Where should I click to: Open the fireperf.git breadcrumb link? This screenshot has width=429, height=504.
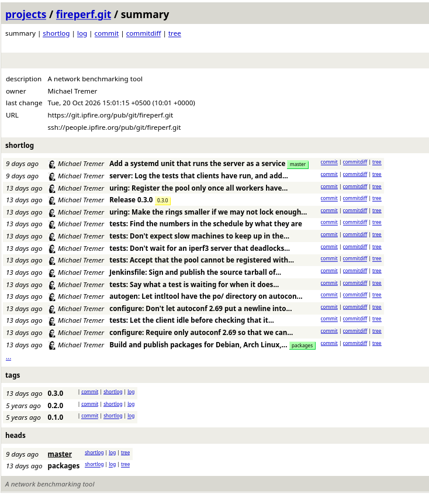[x=84, y=15]
